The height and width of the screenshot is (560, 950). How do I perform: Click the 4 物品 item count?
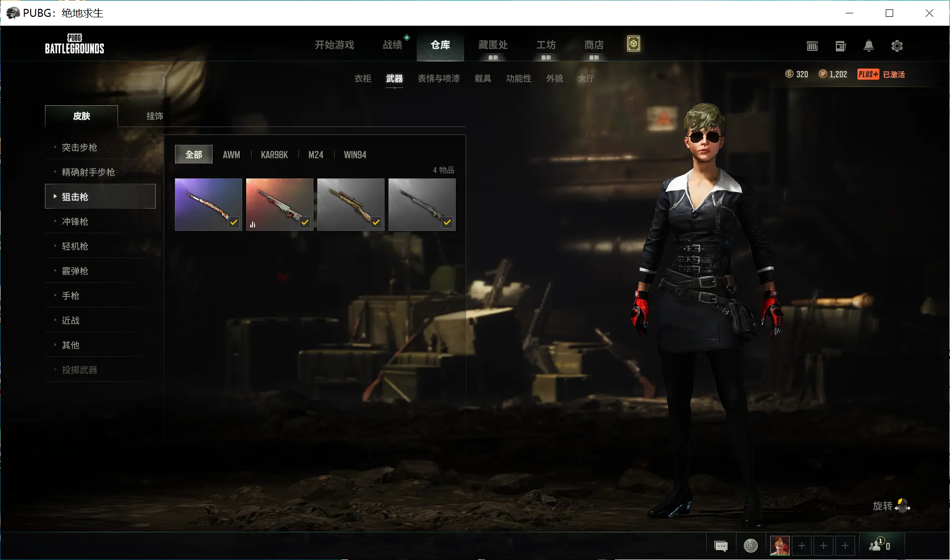pos(443,170)
